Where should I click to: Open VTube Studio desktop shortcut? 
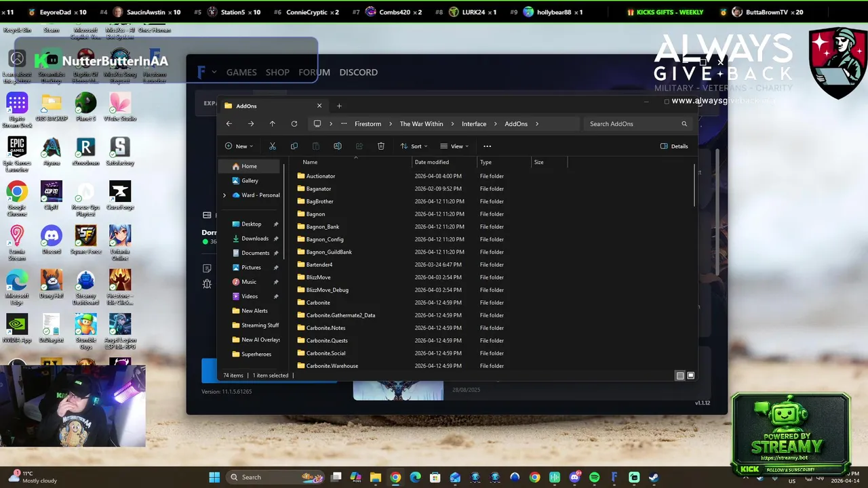click(120, 107)
